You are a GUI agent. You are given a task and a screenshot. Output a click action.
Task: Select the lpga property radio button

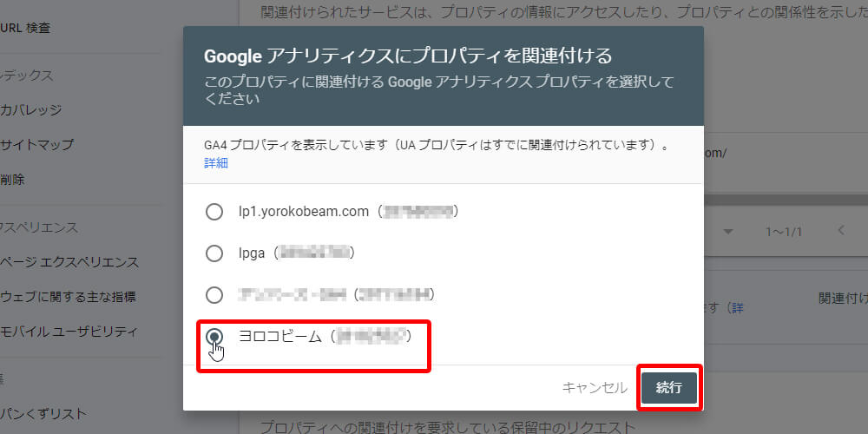click(x=214, y=253)
